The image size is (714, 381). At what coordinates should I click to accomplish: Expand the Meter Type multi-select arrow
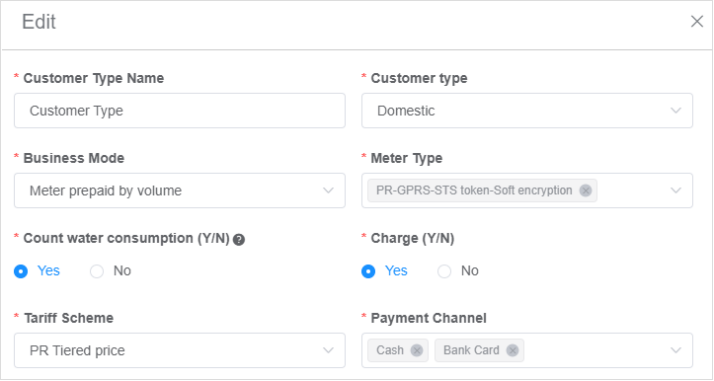point(676,190)
